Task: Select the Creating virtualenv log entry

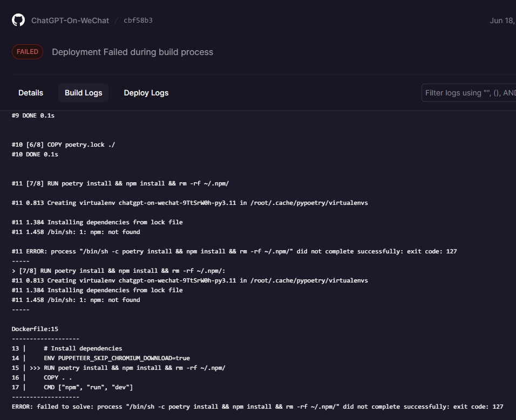Action: tap(189, 202)
